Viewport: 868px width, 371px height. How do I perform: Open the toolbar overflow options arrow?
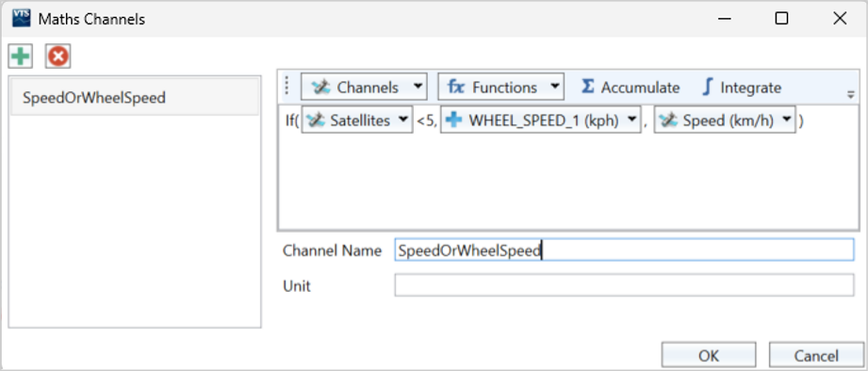851,94
